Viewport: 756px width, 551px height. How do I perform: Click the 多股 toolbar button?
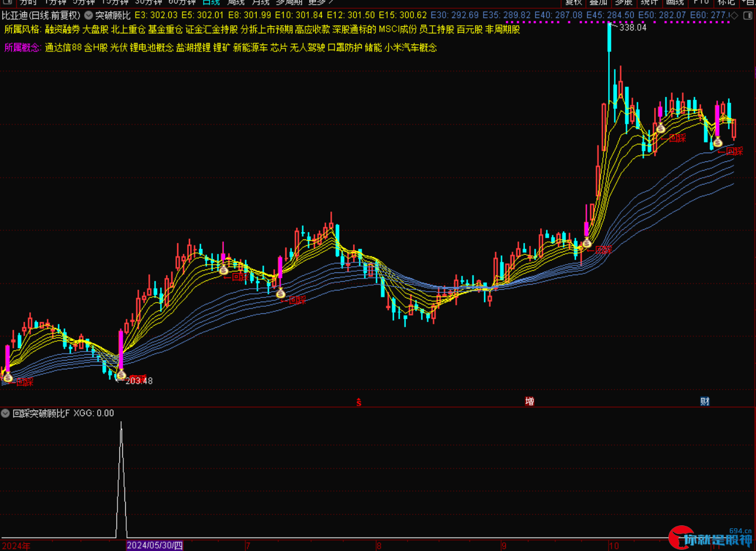click(624, 2)
